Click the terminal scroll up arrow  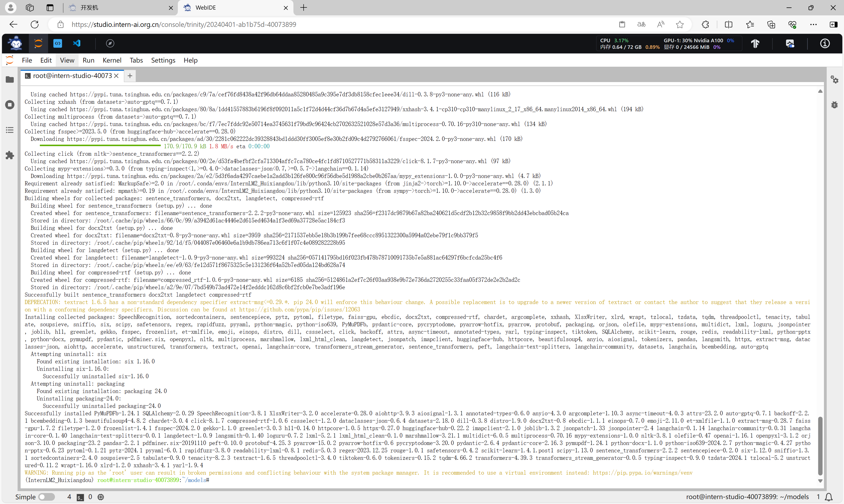[x=820, y=91]
